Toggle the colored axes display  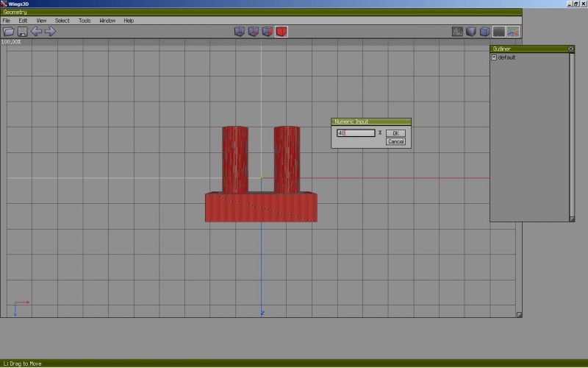(x=513, y=32)
